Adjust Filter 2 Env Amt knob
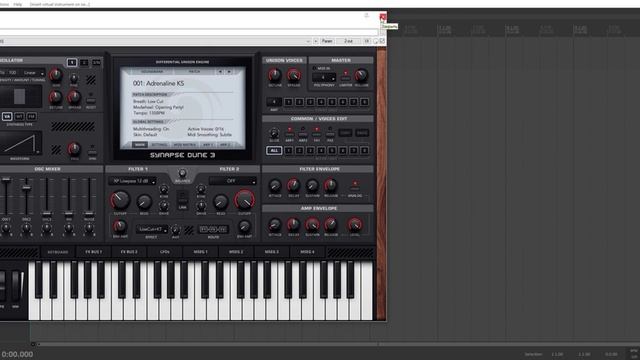The image size is (640, 360). [244, 227]
